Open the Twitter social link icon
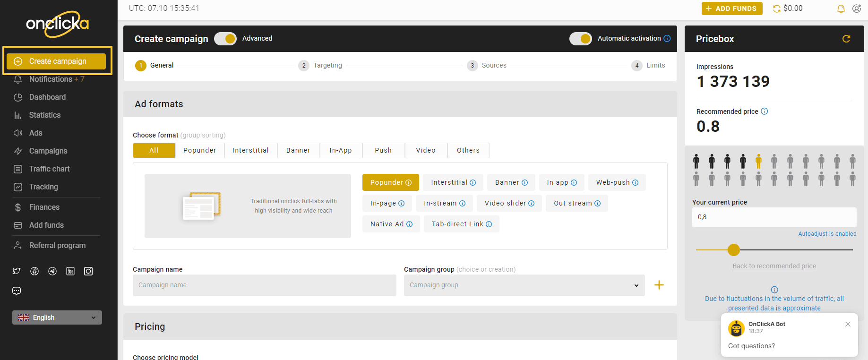This screenshot has height=360, width=868. (17, 271)
